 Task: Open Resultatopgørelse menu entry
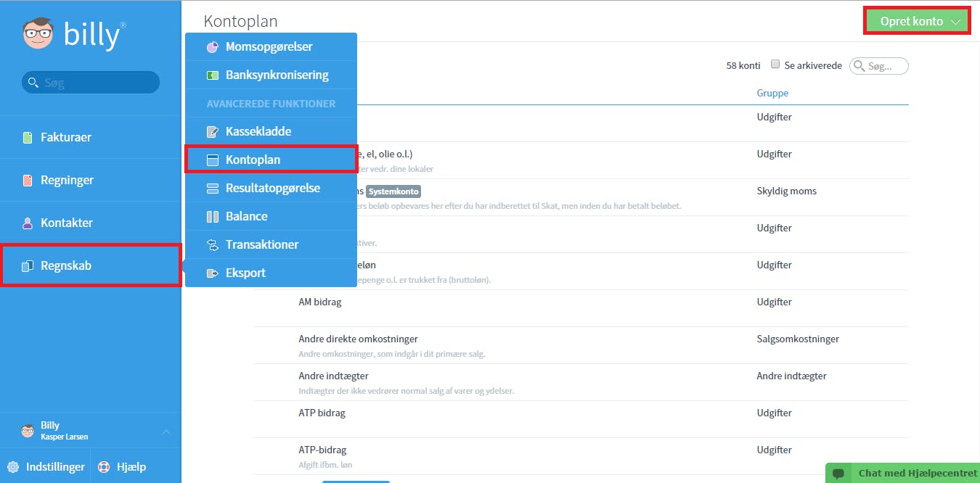point(271,189)
